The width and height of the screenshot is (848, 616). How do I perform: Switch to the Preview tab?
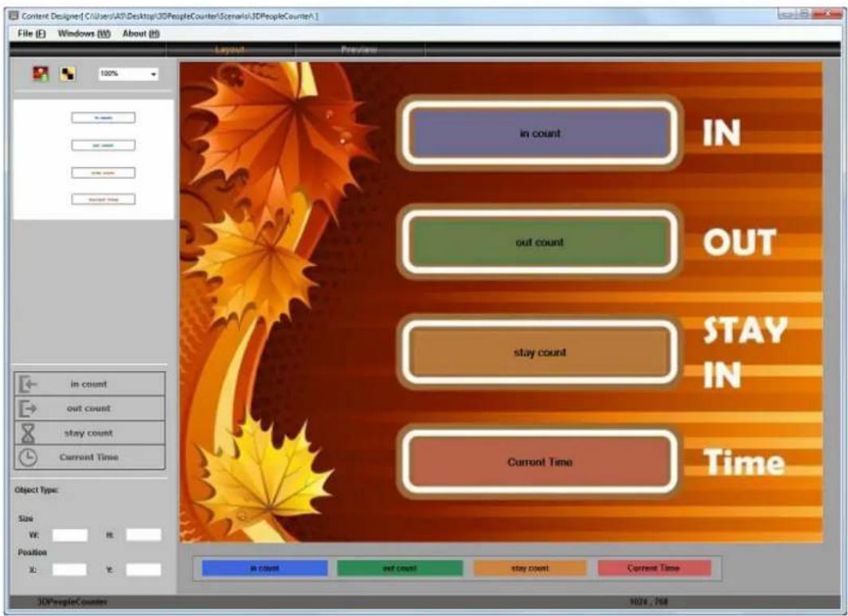359,49
